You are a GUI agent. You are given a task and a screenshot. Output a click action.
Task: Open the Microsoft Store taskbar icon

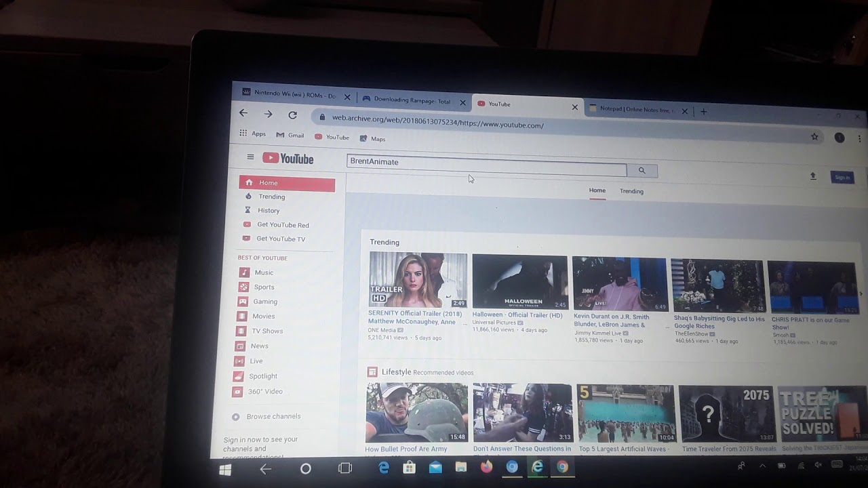click(409, 468)
